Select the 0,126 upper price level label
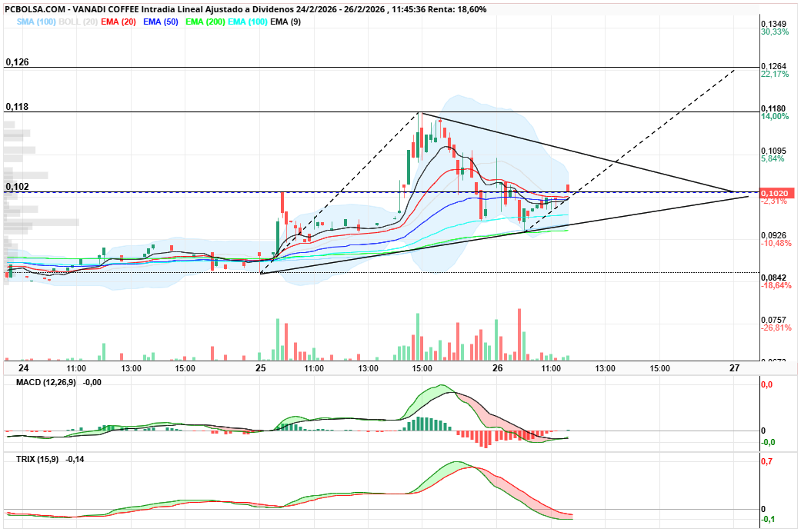801x532 pixels. 17,62
